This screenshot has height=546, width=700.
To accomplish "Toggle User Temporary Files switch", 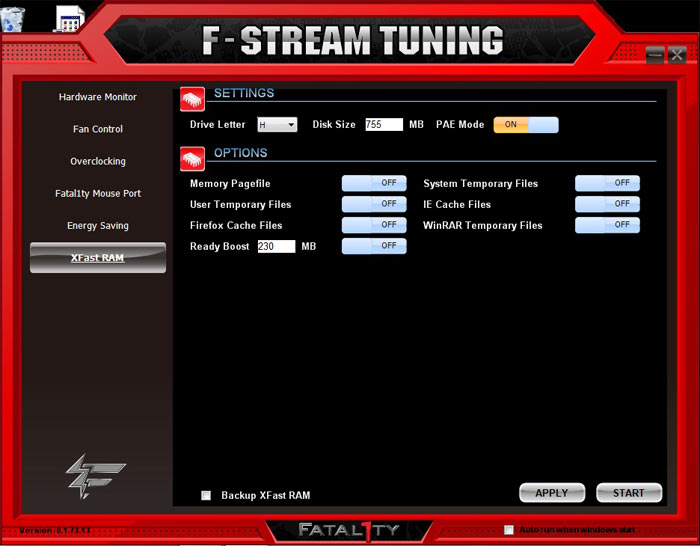I will (374, 204).
